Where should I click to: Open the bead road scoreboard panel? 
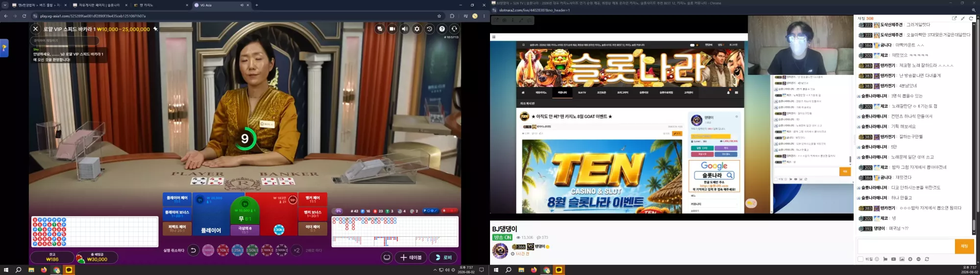pyautogui.click(x=95, y=231)
